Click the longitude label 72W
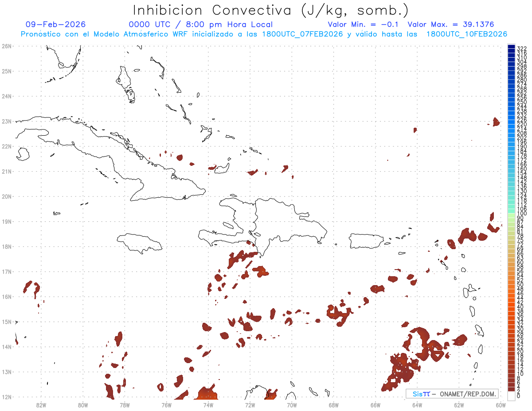 250,404
